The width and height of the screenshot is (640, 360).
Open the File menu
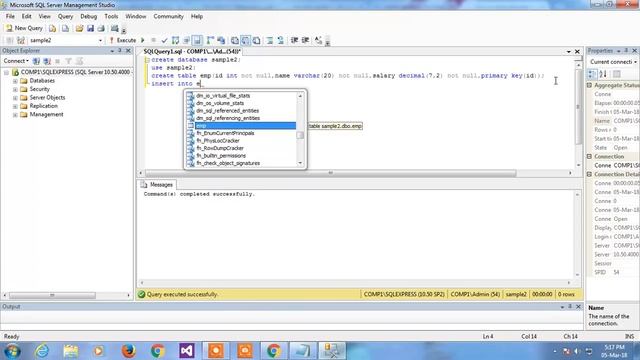coord(10,16)
